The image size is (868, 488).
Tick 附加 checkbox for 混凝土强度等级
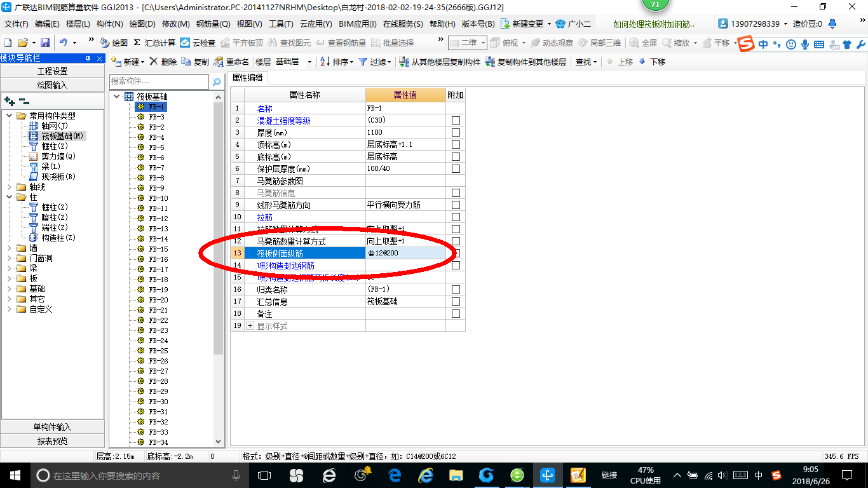pos(456,120)
